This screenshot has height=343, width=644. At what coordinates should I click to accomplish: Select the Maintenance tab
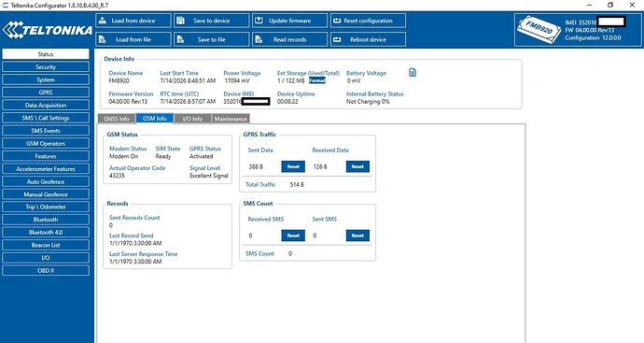[231, 119]
